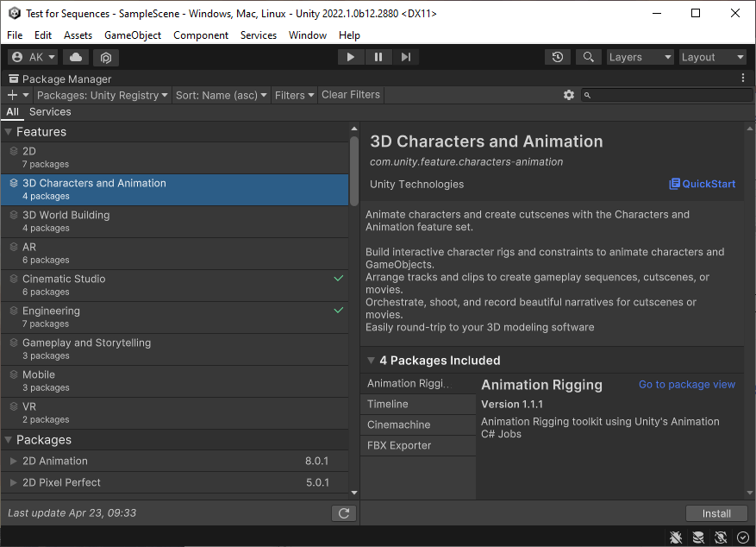The width and height of the screenshot is (756, 547).
Task: Open the Layers dropdown
Action: (x=640, y=58)
